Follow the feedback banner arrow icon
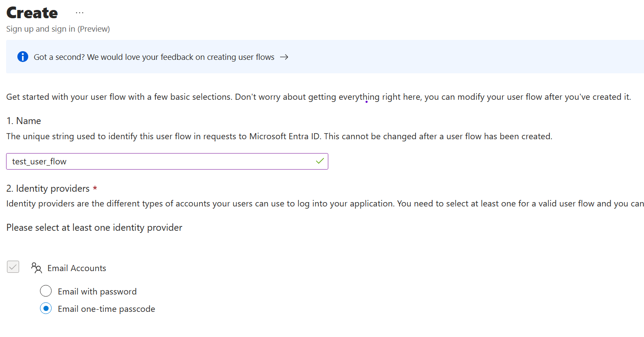Viewport: 644px width, 337px height. (284, 57)
